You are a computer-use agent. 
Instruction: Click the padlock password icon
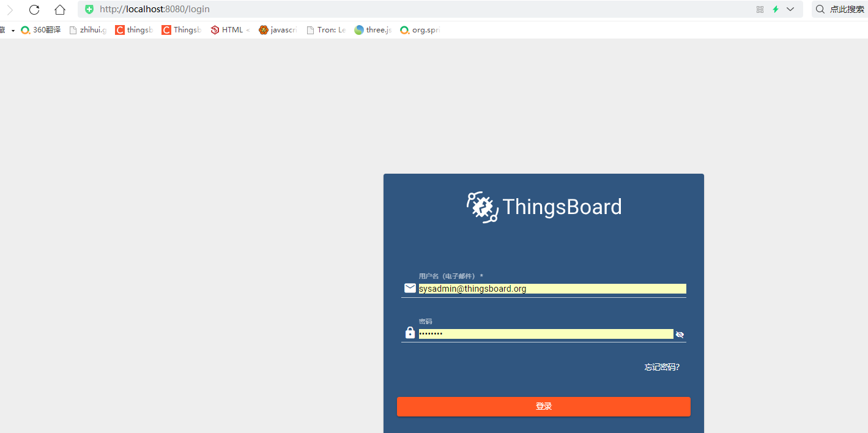[410, 333]
